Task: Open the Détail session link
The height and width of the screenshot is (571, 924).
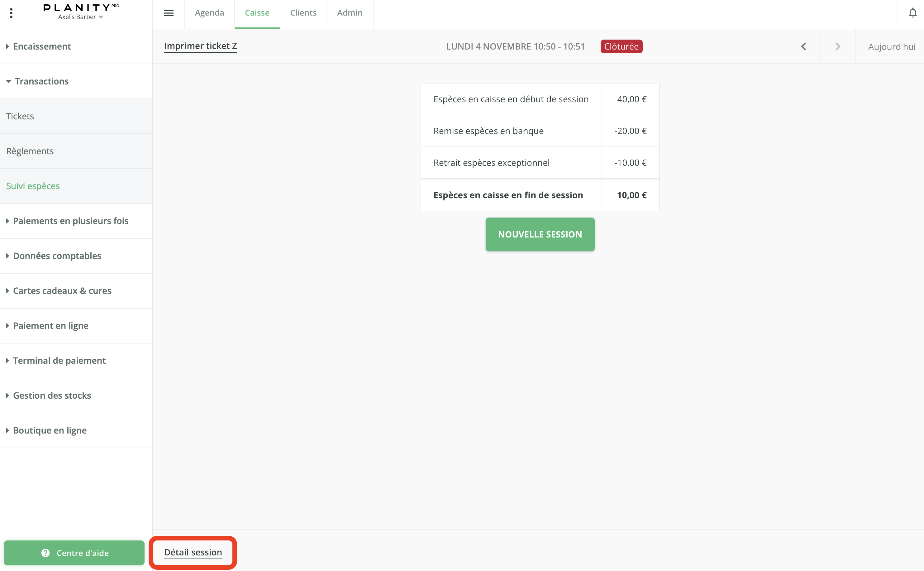Action: (x=193, y=552)
